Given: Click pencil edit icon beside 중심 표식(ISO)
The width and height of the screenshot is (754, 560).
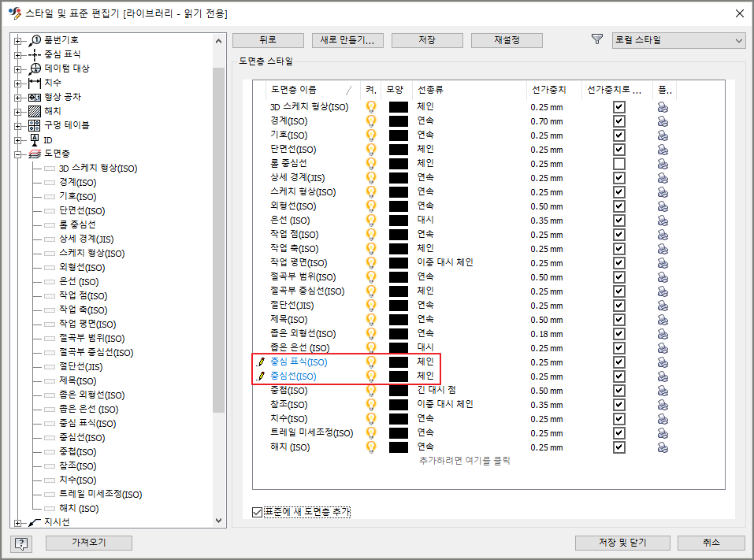Looking at the screenshot, I should click(261, 362).
